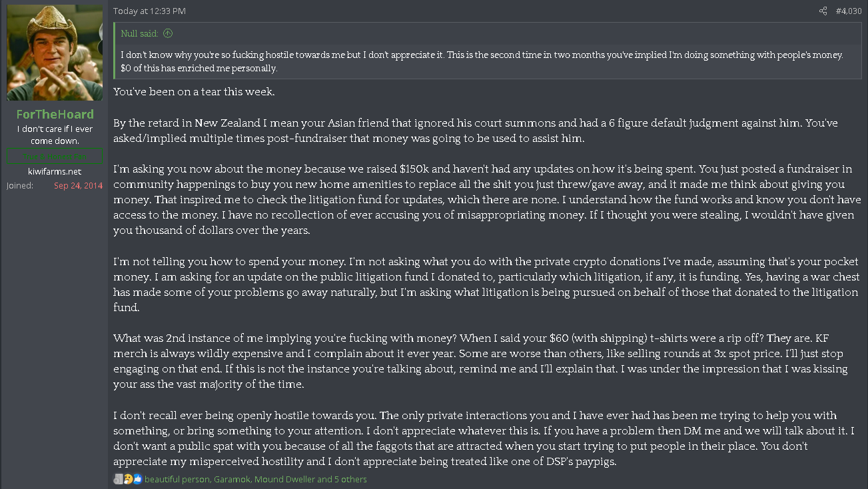This screenshot has width=868, height=489.
Task: Click the user title 'I don't care if I ever come down.'
Action: [x=55, y=135]
